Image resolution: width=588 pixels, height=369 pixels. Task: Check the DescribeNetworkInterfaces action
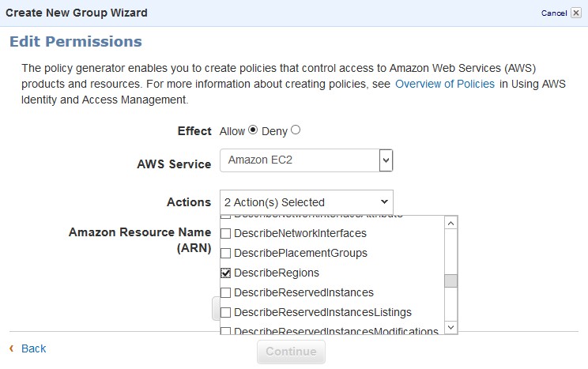click(x=226, y=234)
